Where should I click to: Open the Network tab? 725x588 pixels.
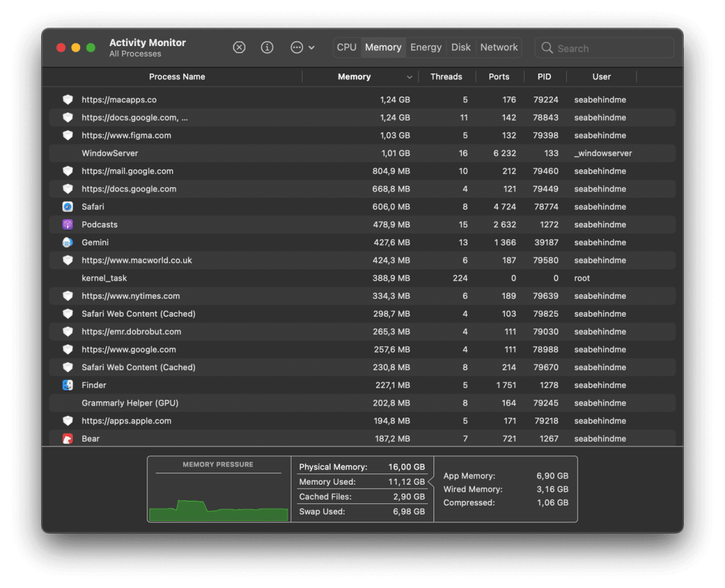pyautogui.click(x=499, y=47)
